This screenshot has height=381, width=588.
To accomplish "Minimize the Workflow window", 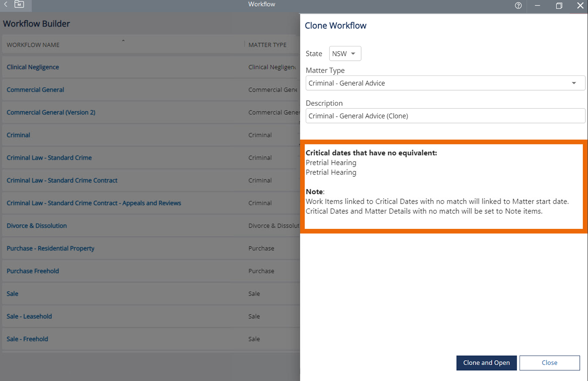I will pyautogui.click(x=538, y=6).
